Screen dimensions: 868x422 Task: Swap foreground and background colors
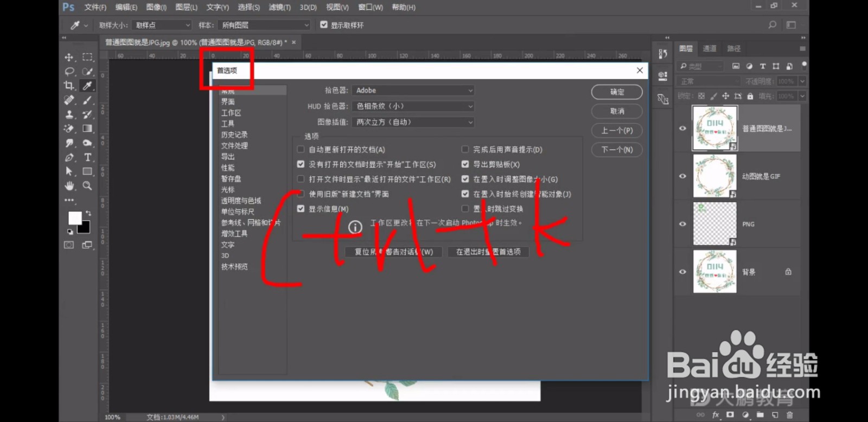coord(88,213)
